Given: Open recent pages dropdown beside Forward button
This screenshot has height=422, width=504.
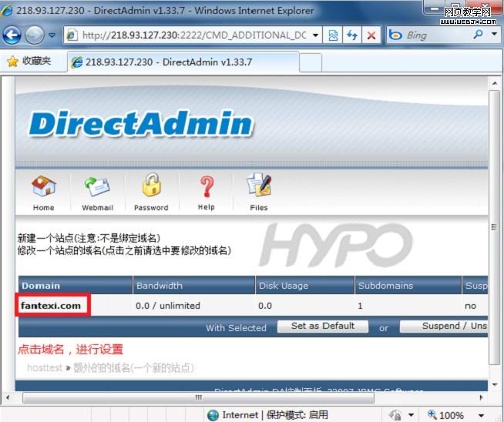Looking at the screenshot, I should coord(52,35).
